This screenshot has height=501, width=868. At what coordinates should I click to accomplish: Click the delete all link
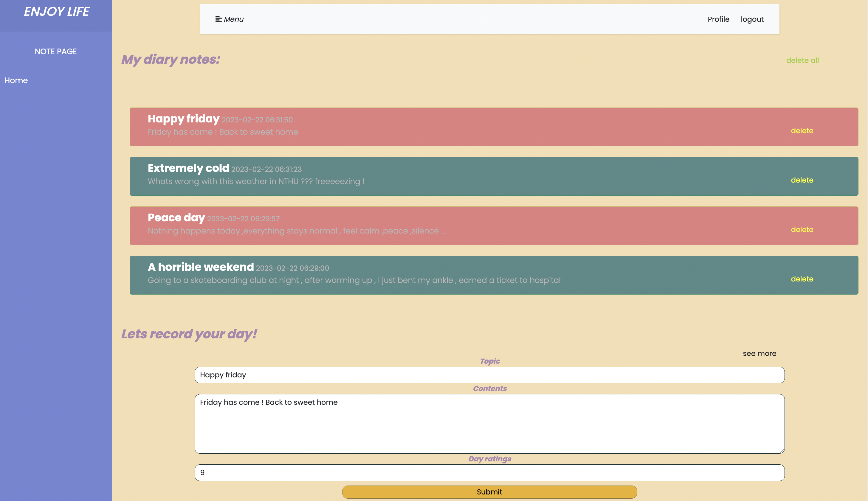tap(802, 60)
